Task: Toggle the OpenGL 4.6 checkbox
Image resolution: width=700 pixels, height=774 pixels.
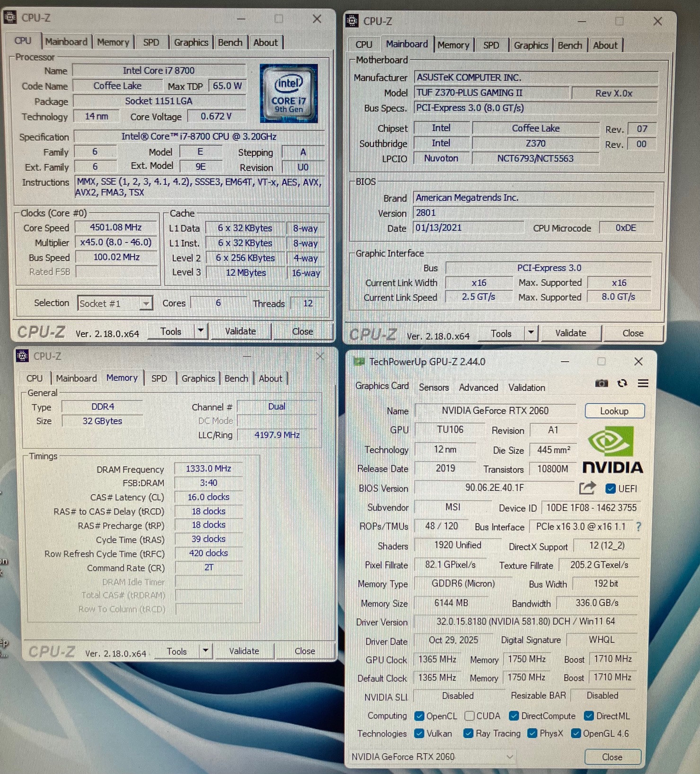Action: 576,733
